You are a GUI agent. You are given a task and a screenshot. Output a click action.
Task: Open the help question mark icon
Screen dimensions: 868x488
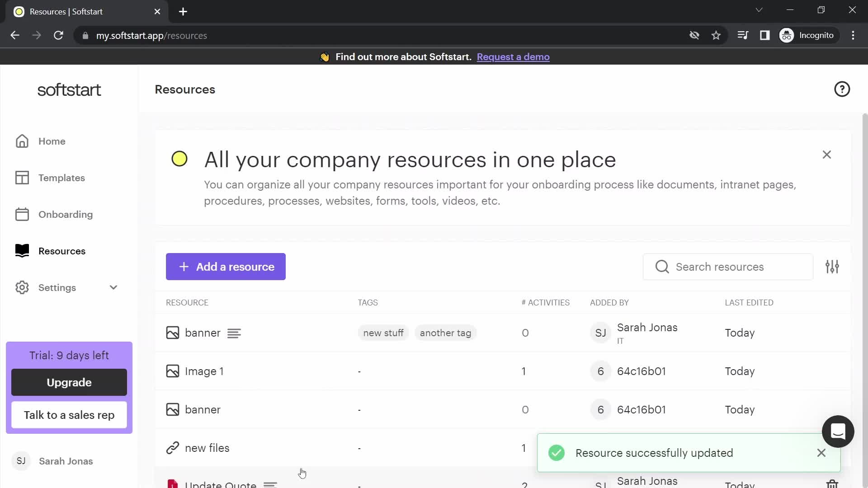(x=842, y=89)
